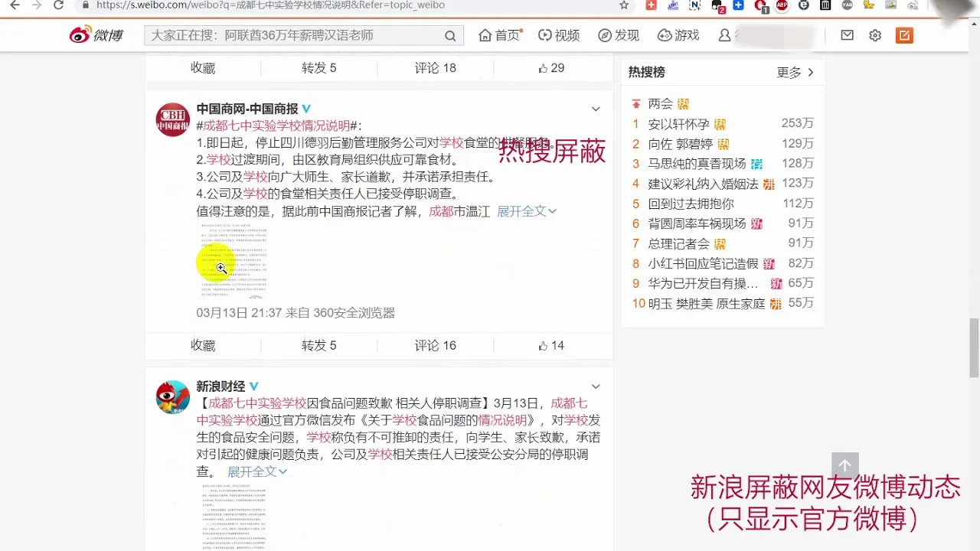Open the hot search 回到过去拥抱你
Viewport: 980px width, 551px height.
click(x=691, y=204)
